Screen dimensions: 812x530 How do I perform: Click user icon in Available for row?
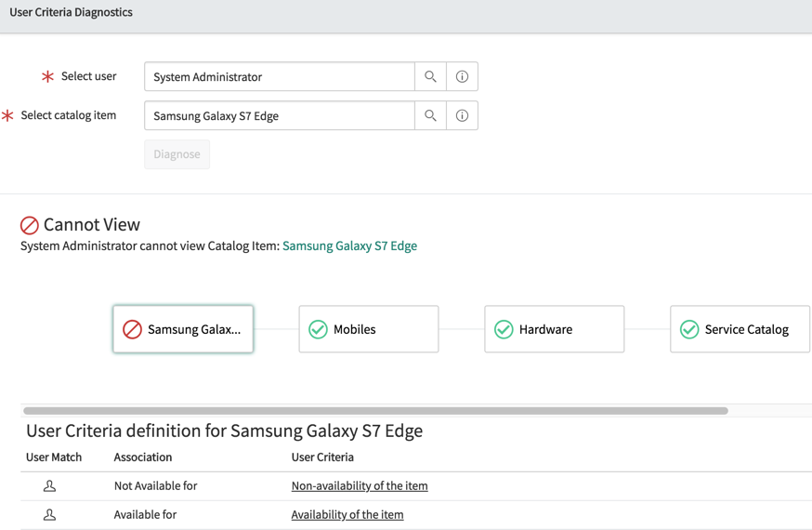point(50,515)
